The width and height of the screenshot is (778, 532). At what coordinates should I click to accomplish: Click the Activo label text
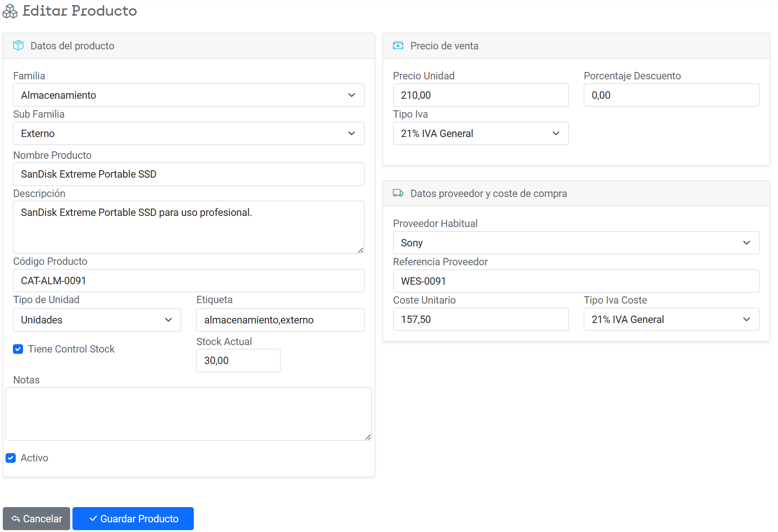tap(34, 458)
